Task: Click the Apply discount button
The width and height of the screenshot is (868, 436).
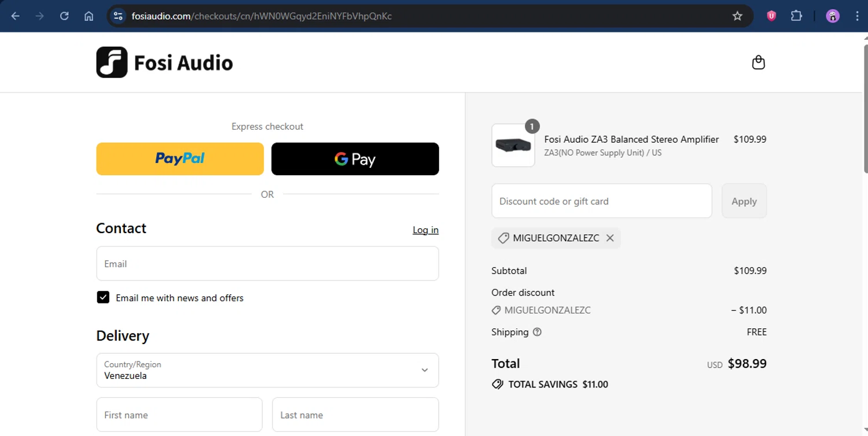Action: 744,201
